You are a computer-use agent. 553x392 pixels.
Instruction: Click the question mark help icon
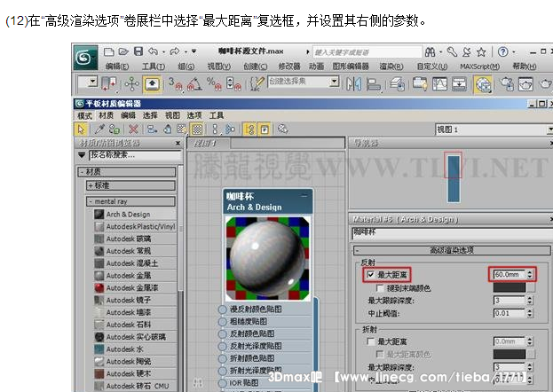[503, 52]
